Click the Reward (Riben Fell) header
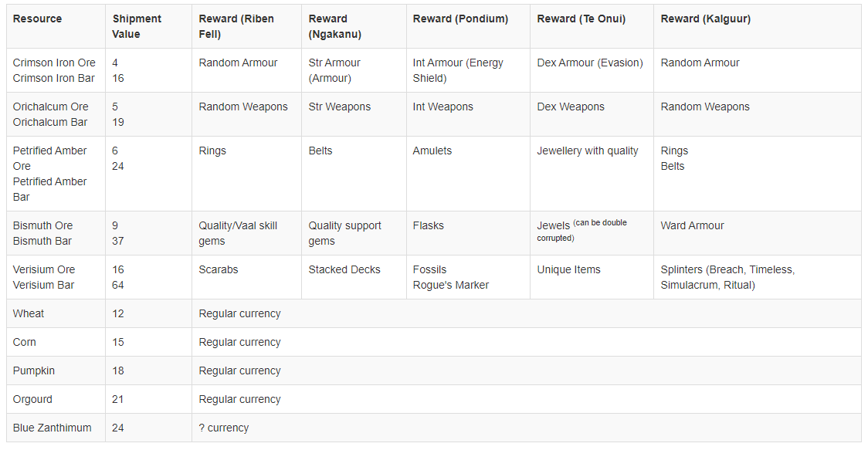This screenshot has width=868, height=450. coord(246,26)
